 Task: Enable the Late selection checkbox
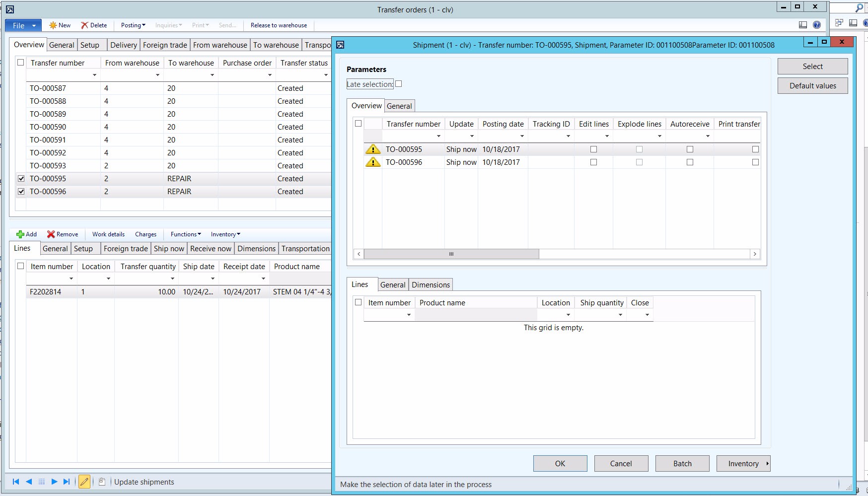coord(398,84)
